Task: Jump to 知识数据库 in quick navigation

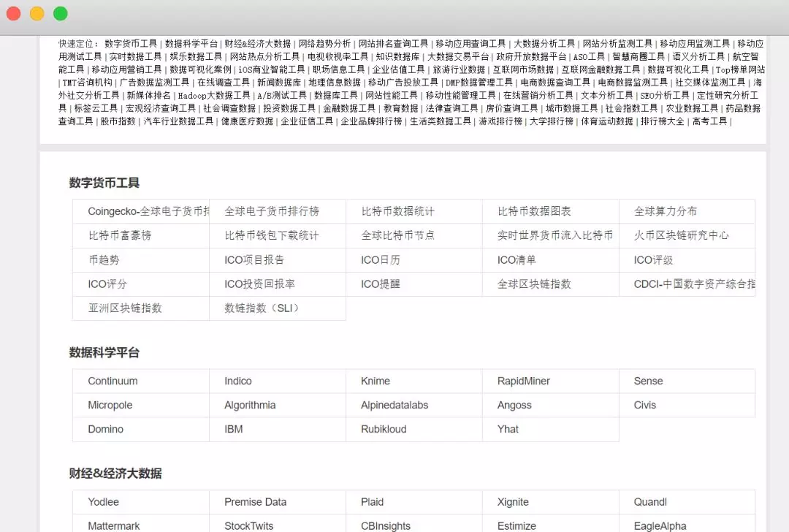Action: tap(397, 56)
